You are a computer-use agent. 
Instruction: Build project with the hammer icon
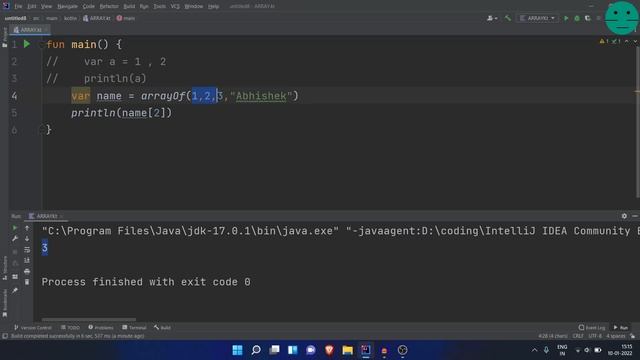click(508, 18)
